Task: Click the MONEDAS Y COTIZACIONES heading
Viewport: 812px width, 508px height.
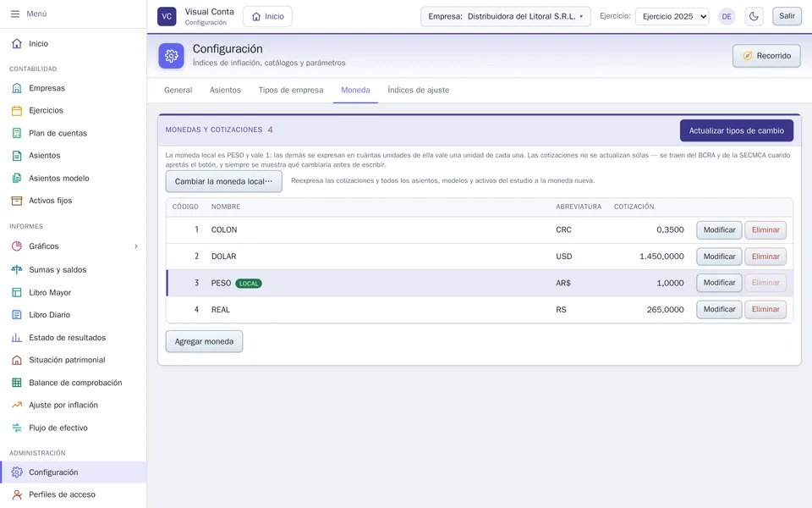Action: (x=214, y=130)
